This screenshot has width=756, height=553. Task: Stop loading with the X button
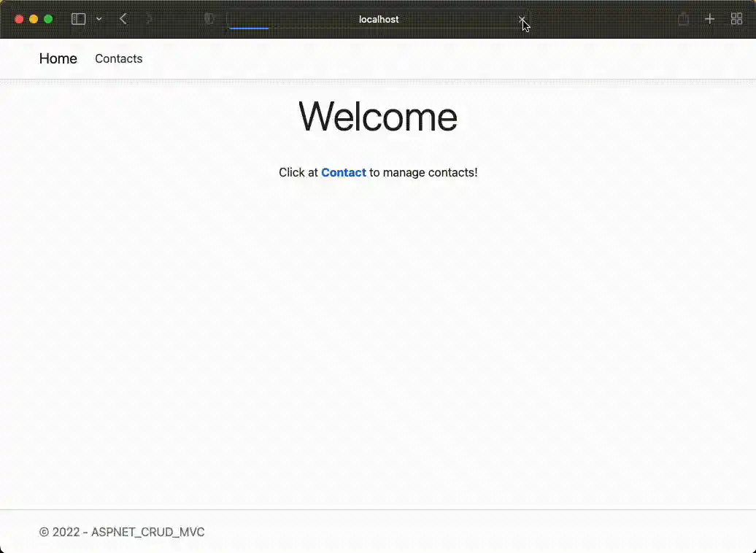point(522,19)
